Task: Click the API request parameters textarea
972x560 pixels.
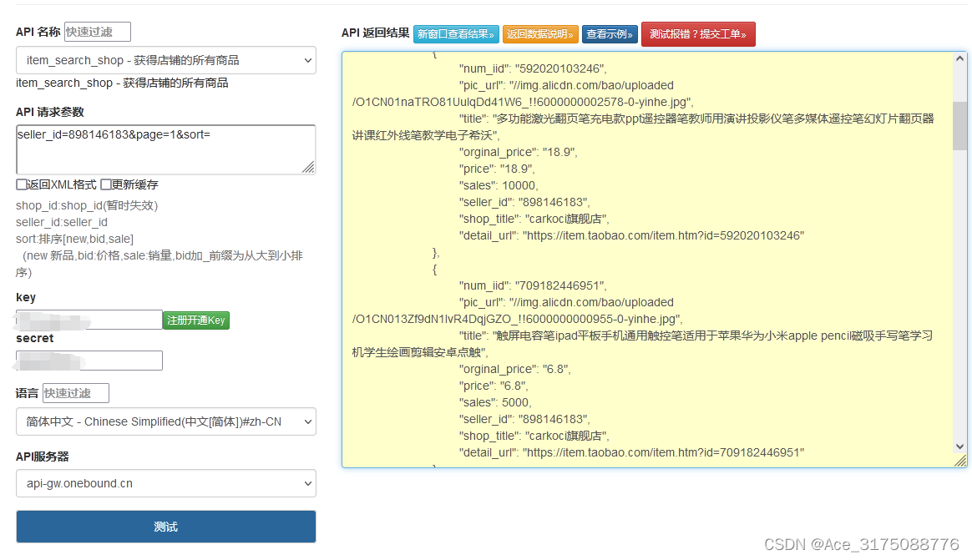Action: point(166,149)
